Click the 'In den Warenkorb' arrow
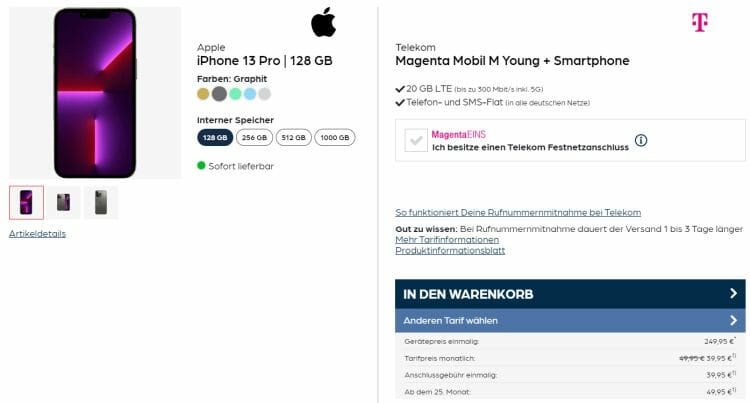This screenshot has height=403, width=750. pos(734,294)
